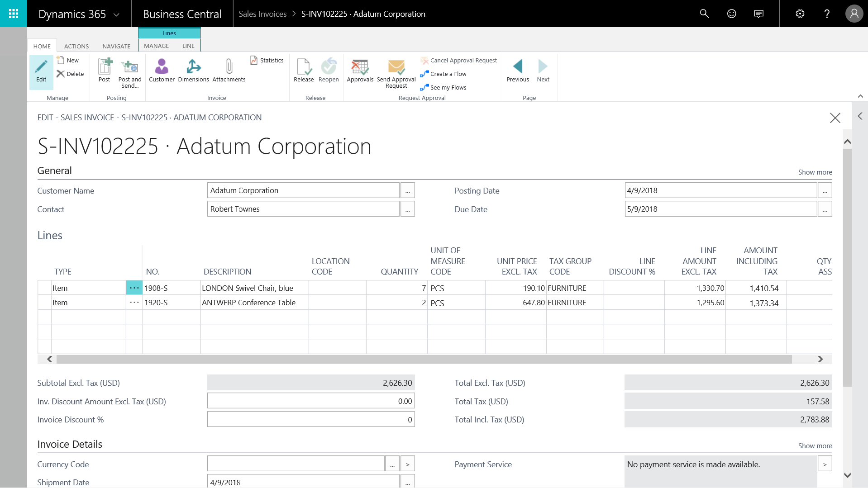Click Show more in General section
868x488 pixels.
pyautogui.click(x=815, y=172)
